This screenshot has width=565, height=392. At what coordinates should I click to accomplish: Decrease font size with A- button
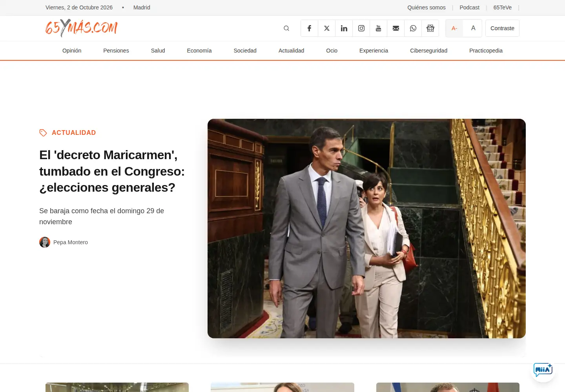click(x=454, y=28)
